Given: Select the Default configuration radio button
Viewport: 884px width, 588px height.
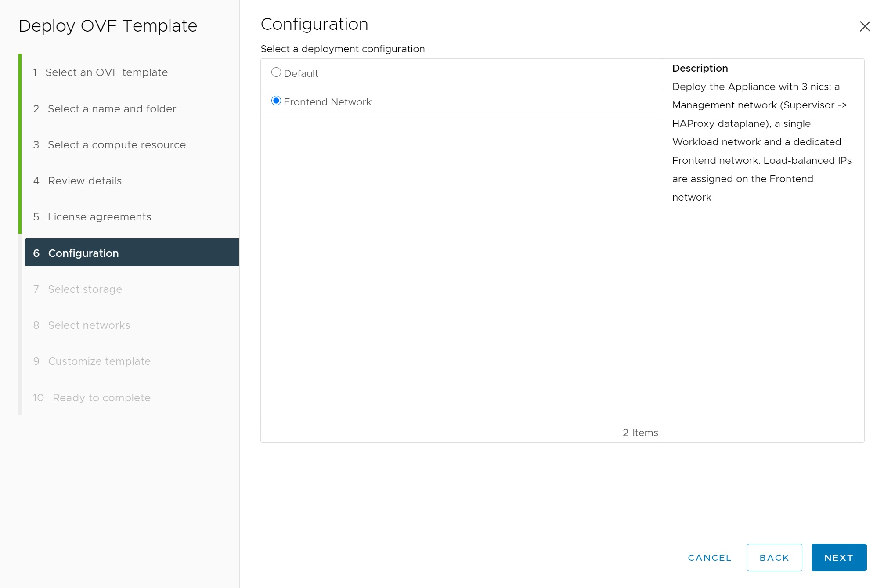Looking at the screenshot, I should pos(276,72).
